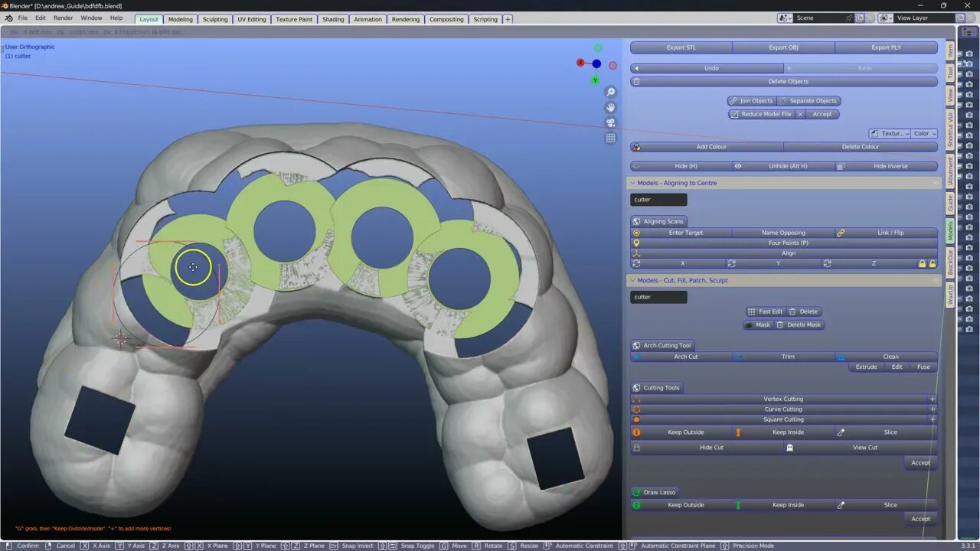The height and width of the screenshot is (551, 980).
Task: Switch to the Sculpting workspace tab
Action: [x=214, y=19]
